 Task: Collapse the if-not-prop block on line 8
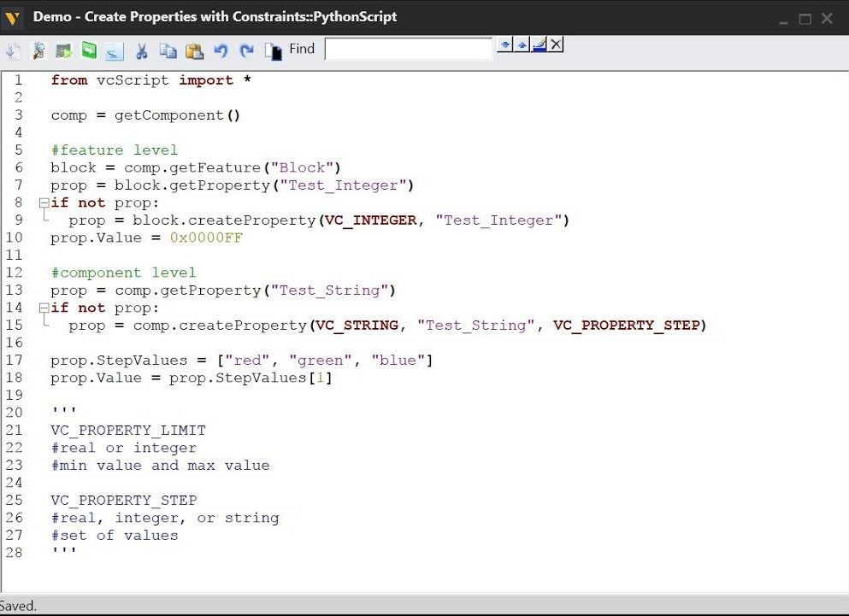(x=43, y=202)
